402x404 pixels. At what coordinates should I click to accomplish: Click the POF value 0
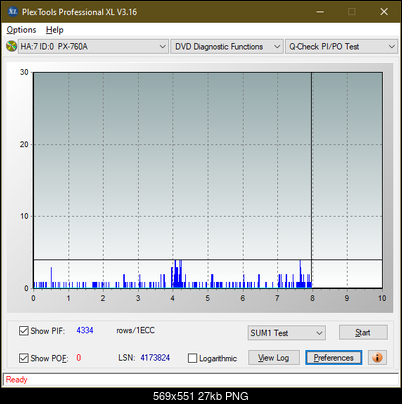[79, 358]
